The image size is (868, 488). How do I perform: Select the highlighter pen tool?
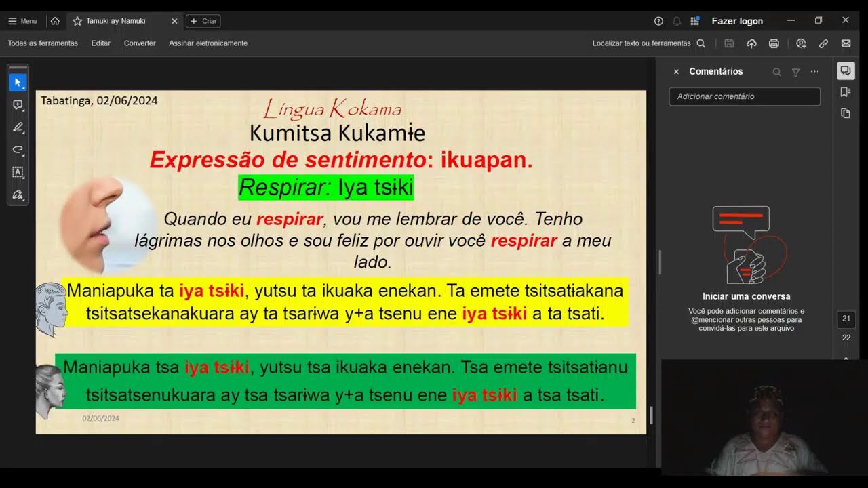pyautogui.click(x=18, y=127)
